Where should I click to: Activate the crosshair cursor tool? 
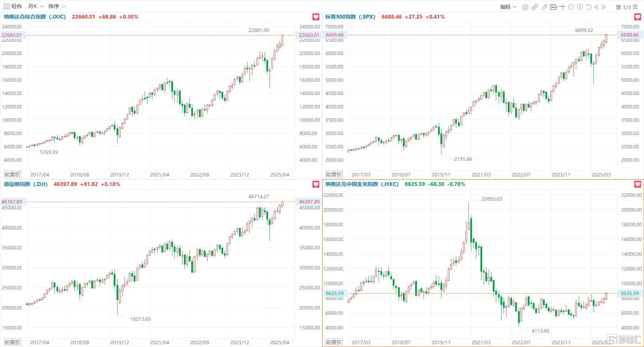(562, 7)
